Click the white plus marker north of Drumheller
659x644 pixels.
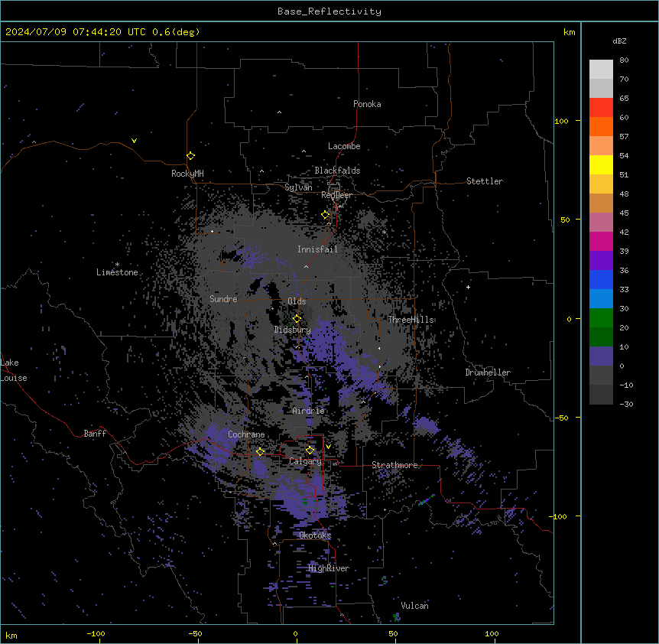468,287
